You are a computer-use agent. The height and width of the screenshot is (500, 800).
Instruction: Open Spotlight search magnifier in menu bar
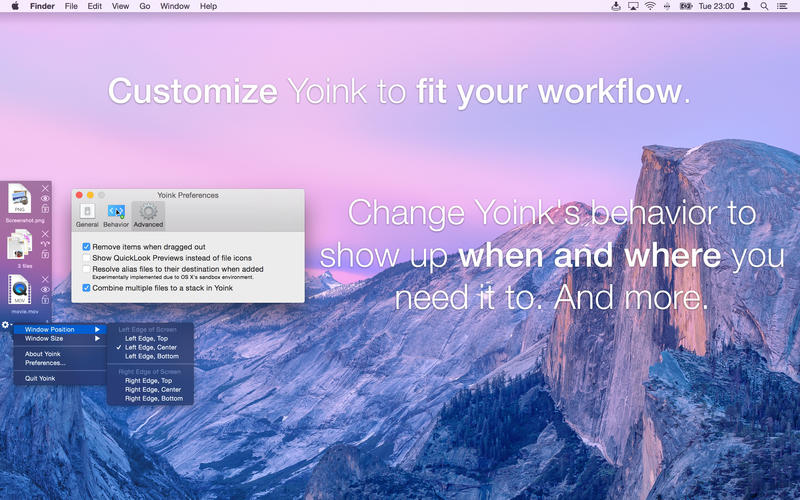click(764, 6)
